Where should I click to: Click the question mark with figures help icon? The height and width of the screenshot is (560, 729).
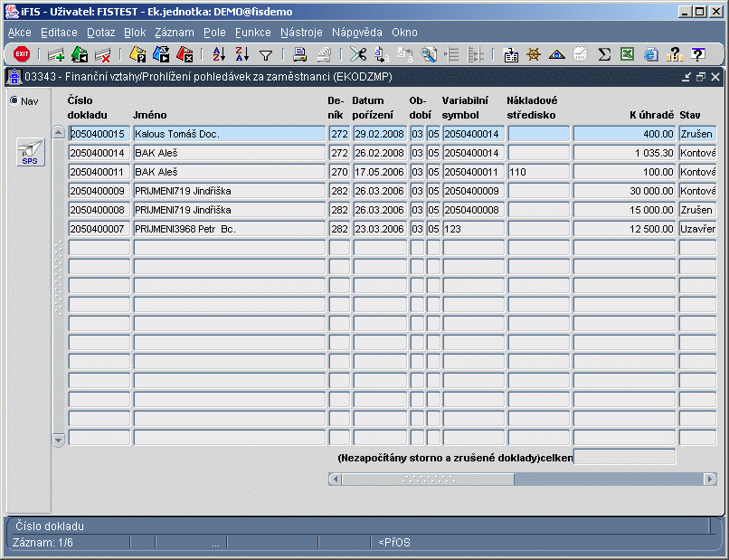pyautogui.click(x=674, y=54)
